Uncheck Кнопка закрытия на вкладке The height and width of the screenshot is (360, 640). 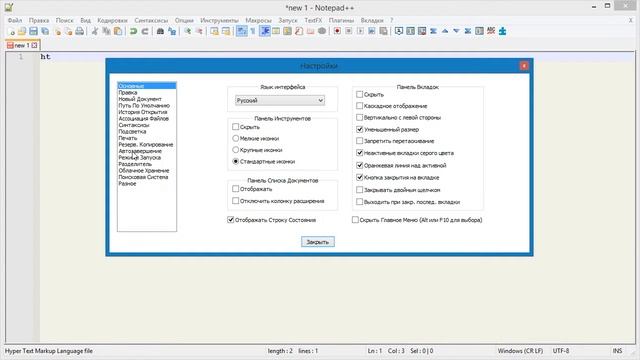360,177
